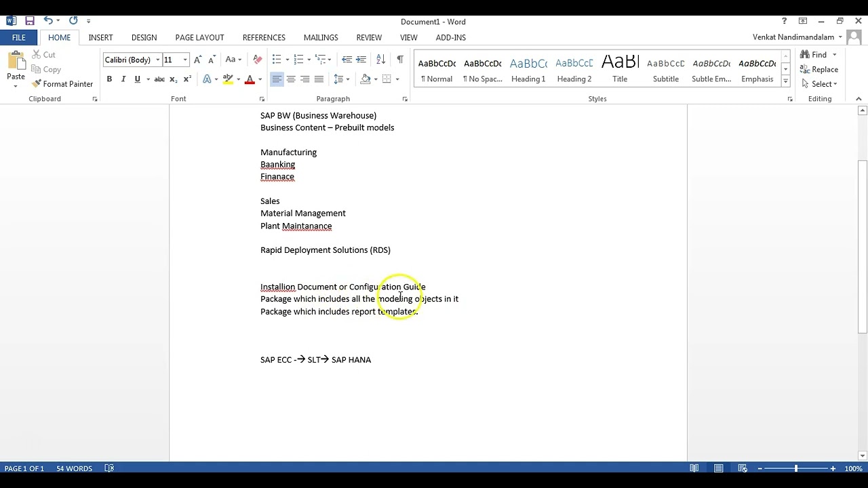Click the 100% zoom level
868x488 pixels.
point(853,468)
